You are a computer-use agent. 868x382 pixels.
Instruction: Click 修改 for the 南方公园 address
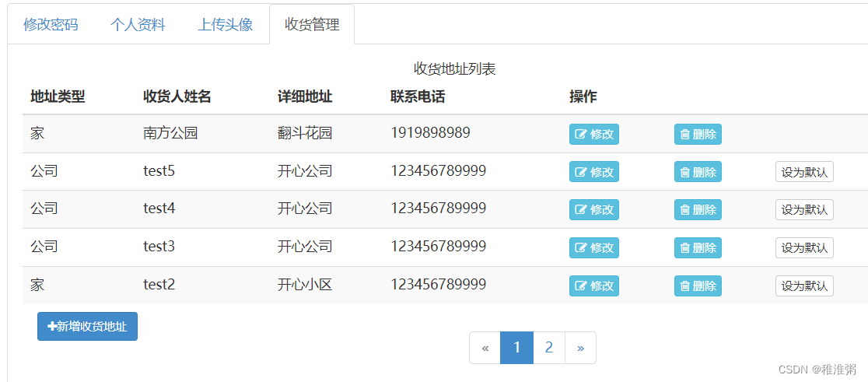[594, 134]
